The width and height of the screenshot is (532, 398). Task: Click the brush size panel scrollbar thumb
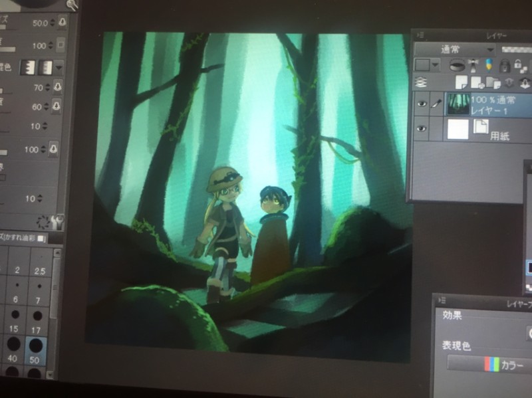pos(55,288)
